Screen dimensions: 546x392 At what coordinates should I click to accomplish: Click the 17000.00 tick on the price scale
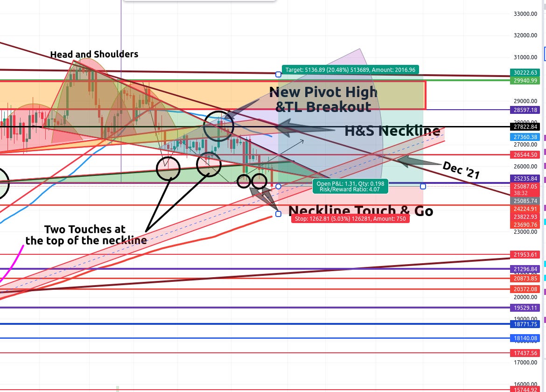[x=525, y=363]
